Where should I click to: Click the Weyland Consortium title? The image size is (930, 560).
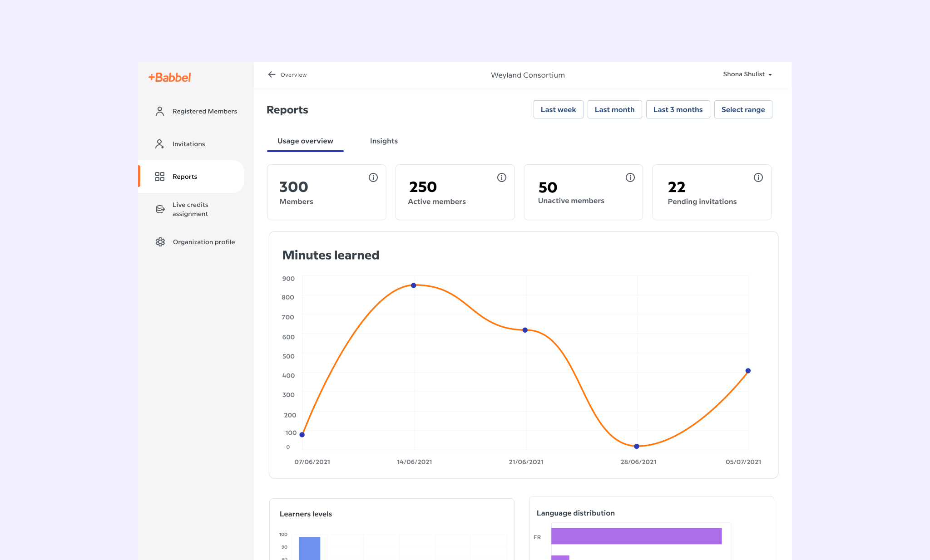[528, 75]
